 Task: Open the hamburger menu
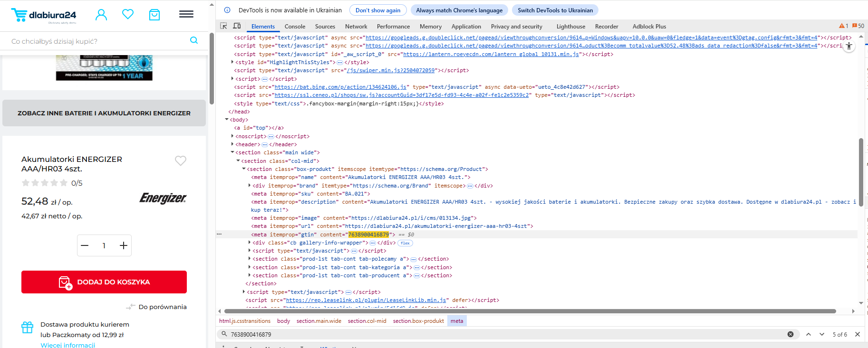tap(186, 14)
